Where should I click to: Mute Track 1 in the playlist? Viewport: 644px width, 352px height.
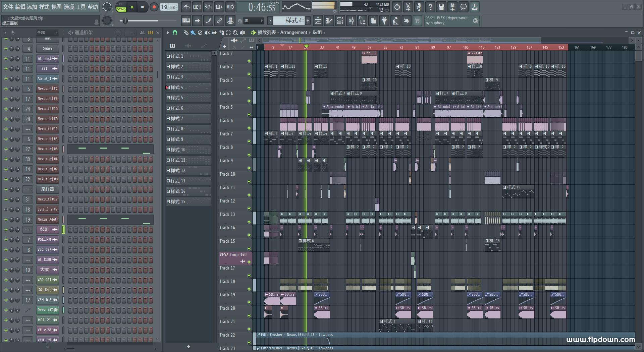point(249,61)
